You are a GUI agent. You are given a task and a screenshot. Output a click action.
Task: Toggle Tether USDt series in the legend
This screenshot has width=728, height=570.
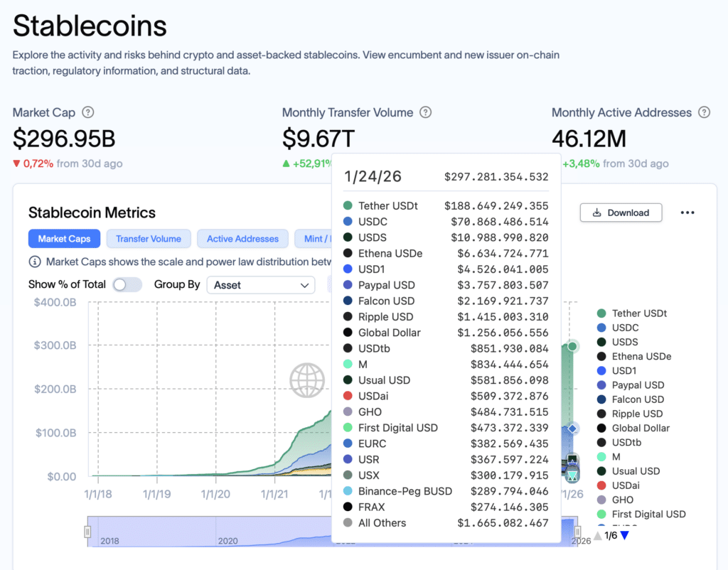pos(632,313)
